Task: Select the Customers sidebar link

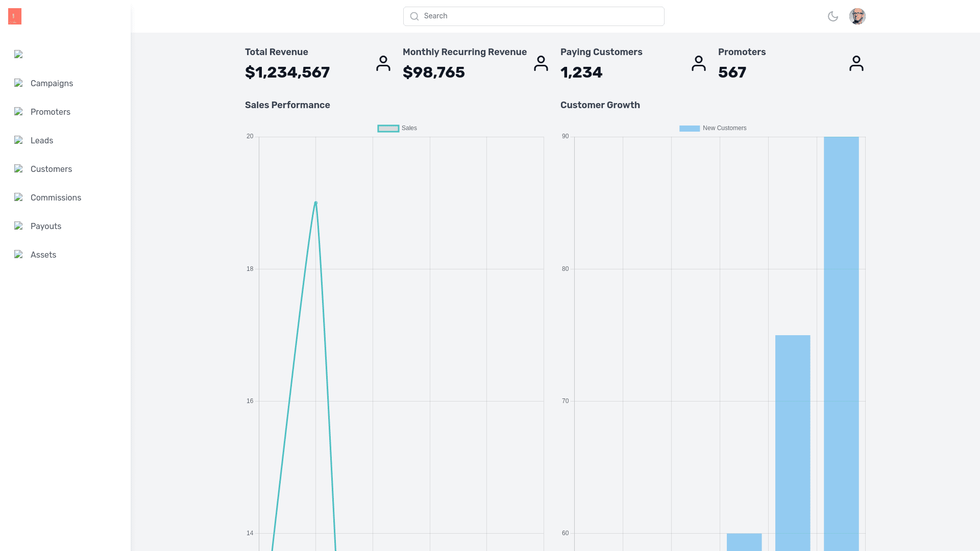Action: (x=51, y=169)
